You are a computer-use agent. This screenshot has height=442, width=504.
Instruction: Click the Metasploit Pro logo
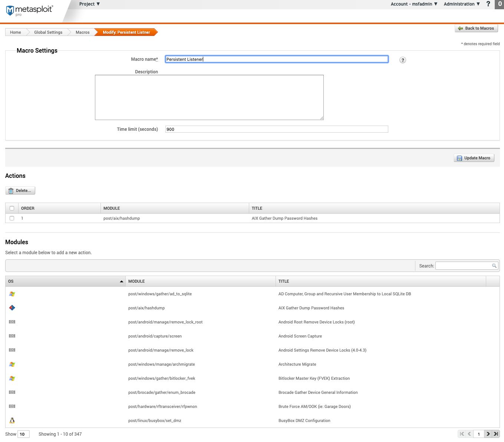point(30,10)
